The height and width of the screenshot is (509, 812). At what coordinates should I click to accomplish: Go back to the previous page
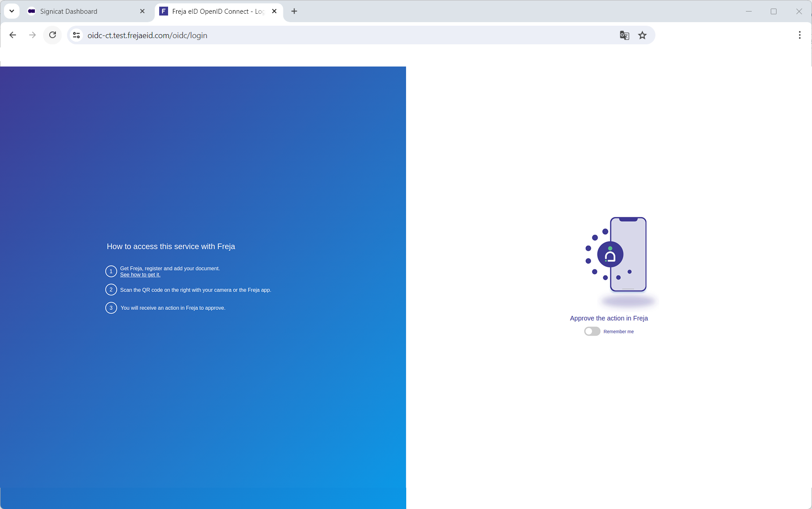(13, 35)
